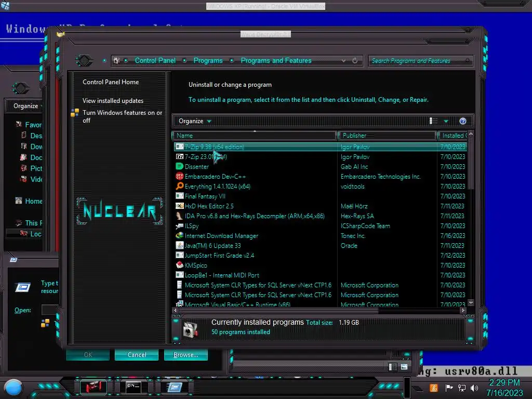Viewport: 532px width, 399px height.
Task: Click the Igor Pavlov publisher for 7-Zip 23.01
Action: point(355,157)
